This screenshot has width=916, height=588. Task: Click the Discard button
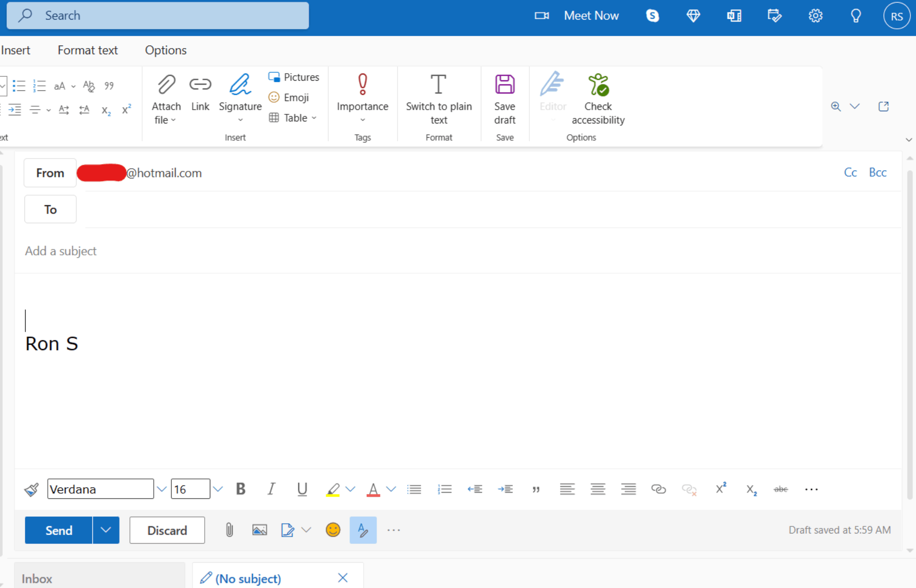167,530
